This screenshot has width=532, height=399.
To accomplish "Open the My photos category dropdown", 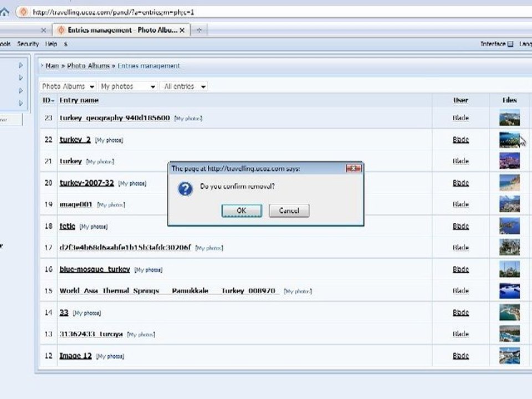I will tap(128, 86).
